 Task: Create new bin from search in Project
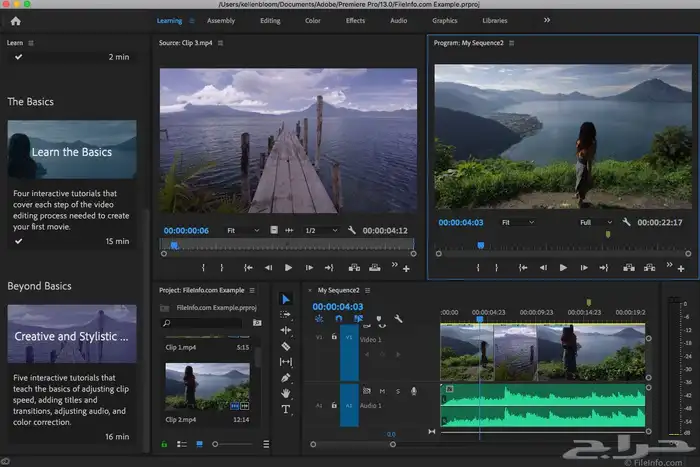[x=257, y=322]
